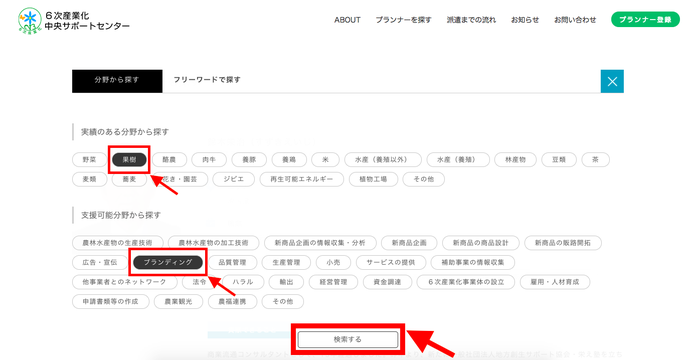Select 6次産業化事業体の設立 tag

pyautogui.click(x=466, y=282)
